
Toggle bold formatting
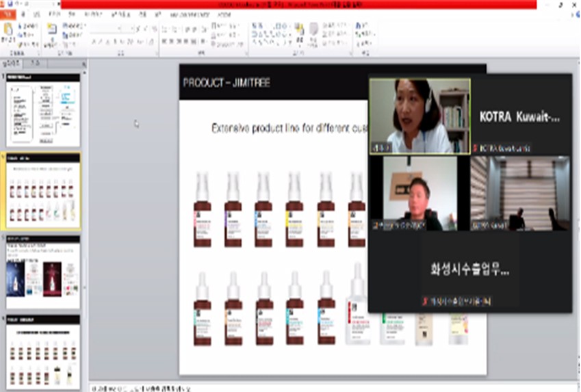pyautogui.click(x=94, y=42)
